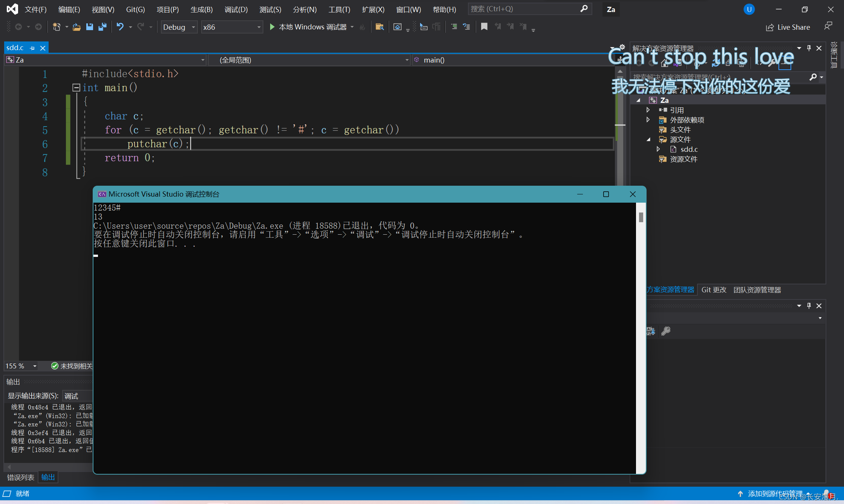Pin the Solution Explorer panel
This screenshot has width=844, height=504.
point(809,48)
